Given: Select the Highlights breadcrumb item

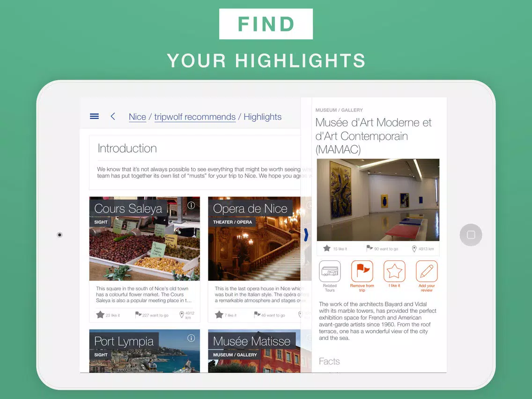Looking at the screenshot, I should point(263,117).
